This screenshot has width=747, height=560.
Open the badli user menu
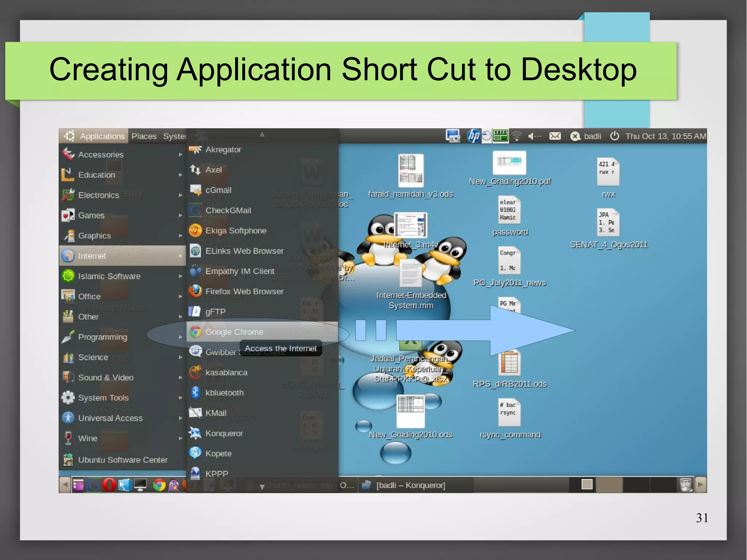coord(586,136)
